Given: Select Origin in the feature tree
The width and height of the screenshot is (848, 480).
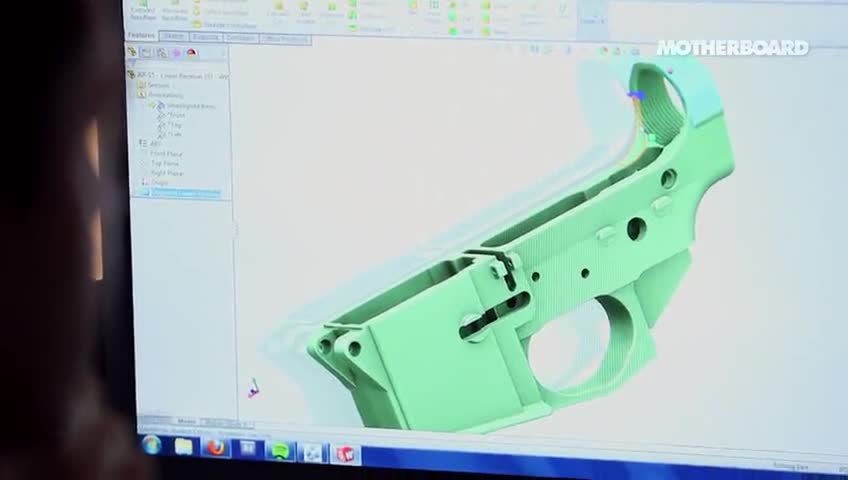Looking at the screenshot, I should click(155, 183).
